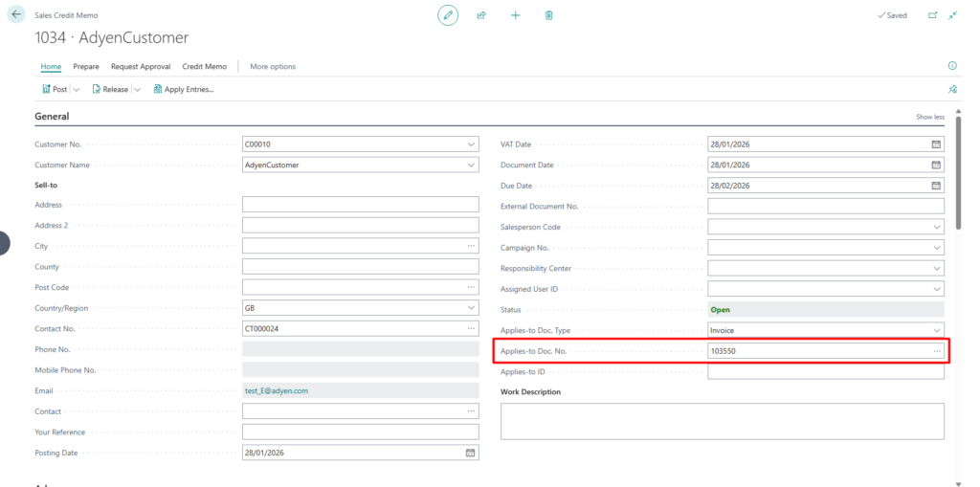Click the plus new document icon
Image resolution: width=980 pixels, height=487 pixels.
[x=515, y=15]
